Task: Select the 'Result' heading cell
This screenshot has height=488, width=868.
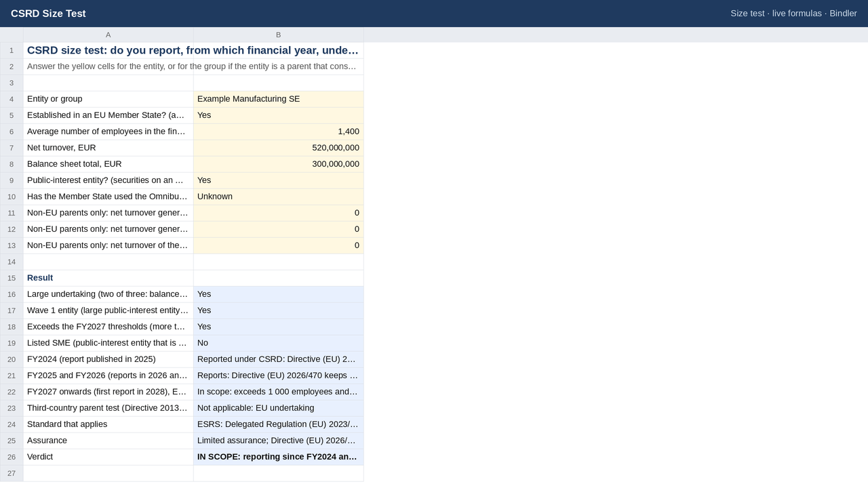Action: click(x=108, y=278)
